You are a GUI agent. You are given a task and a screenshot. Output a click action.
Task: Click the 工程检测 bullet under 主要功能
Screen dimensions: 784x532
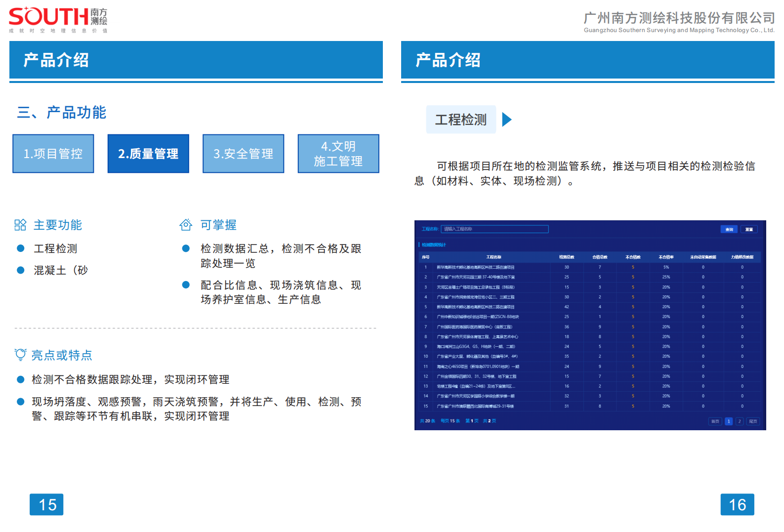coord(55,248)
